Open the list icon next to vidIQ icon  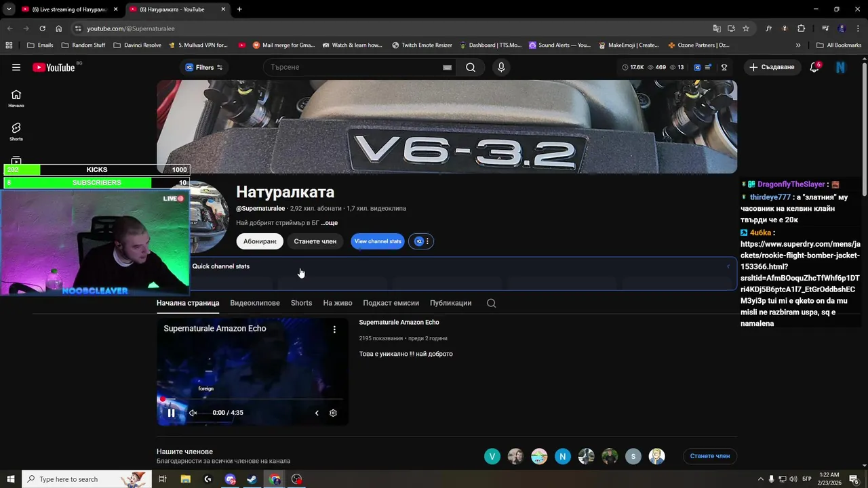point(708,67)
